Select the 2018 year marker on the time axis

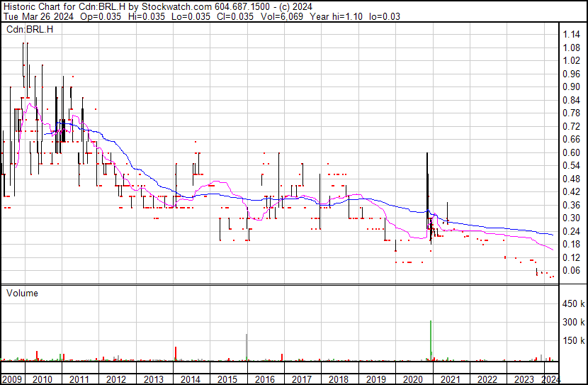pyautogui.click(x=339, y=379)
